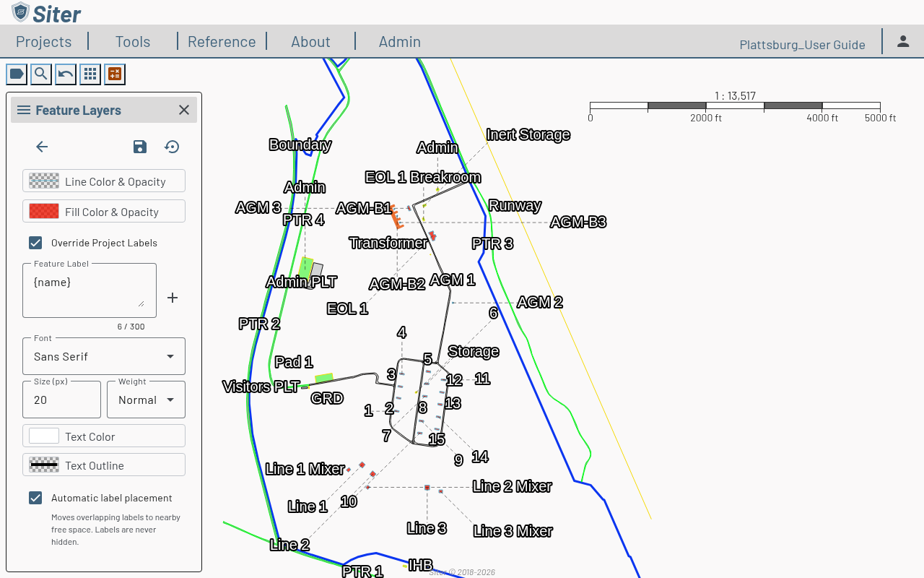924x578 pixels.
Task: Click the Runway map label
Action: tap(515, 205)
